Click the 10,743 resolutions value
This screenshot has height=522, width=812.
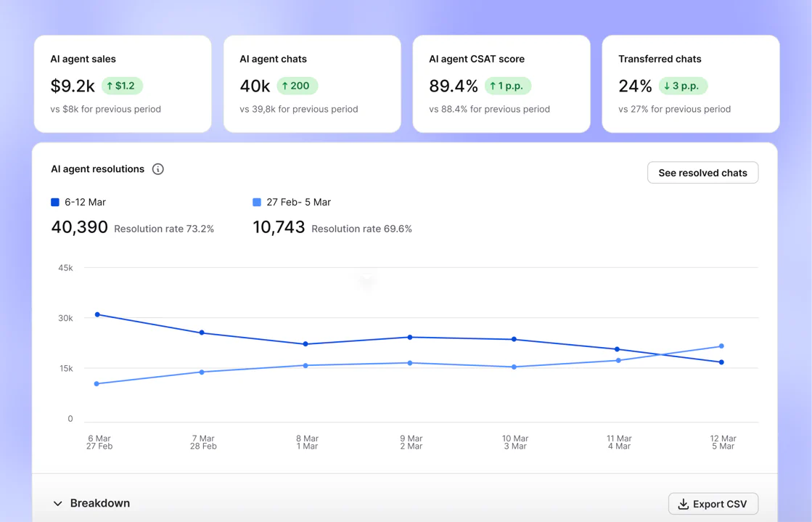(279, 227)
